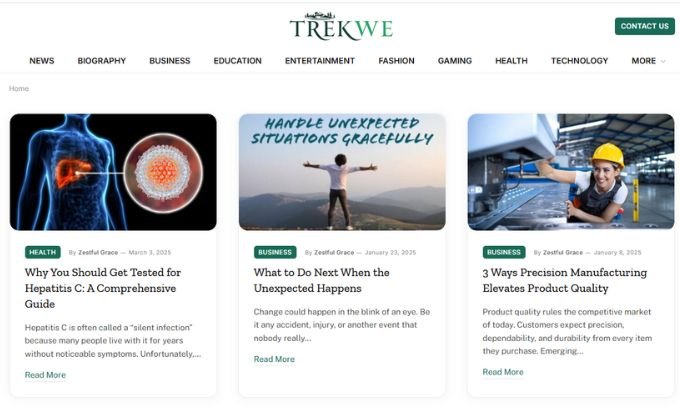Open the HEALTH navigation item

pos(511,61)
